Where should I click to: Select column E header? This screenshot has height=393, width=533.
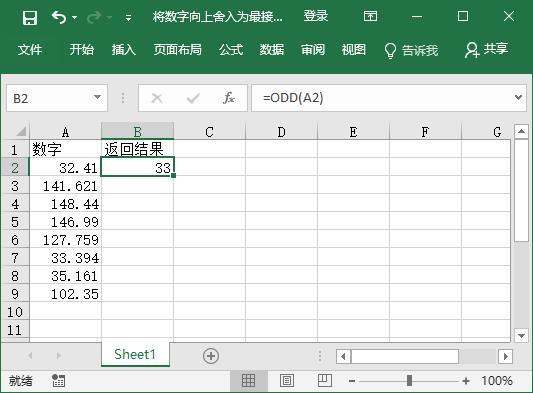pyautogui.click(x=354, y=132)
